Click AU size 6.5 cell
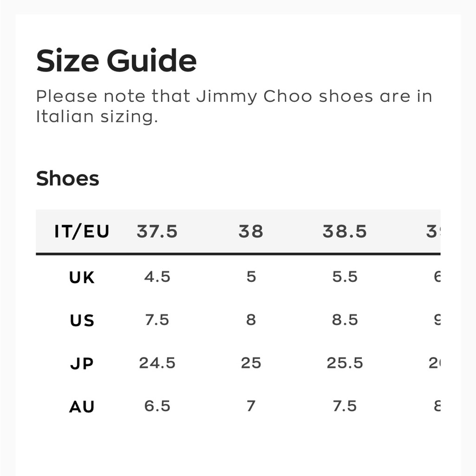 coord(157,406)
